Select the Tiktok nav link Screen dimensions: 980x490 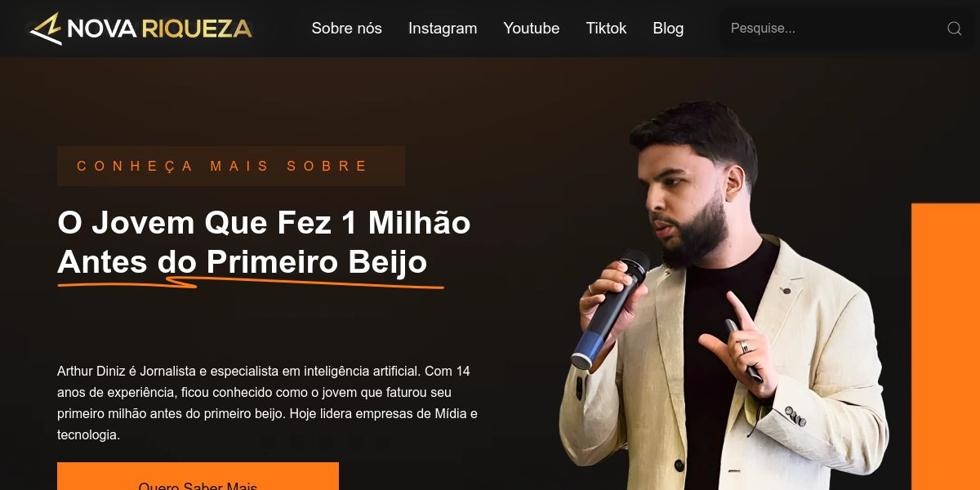(606, 28)
